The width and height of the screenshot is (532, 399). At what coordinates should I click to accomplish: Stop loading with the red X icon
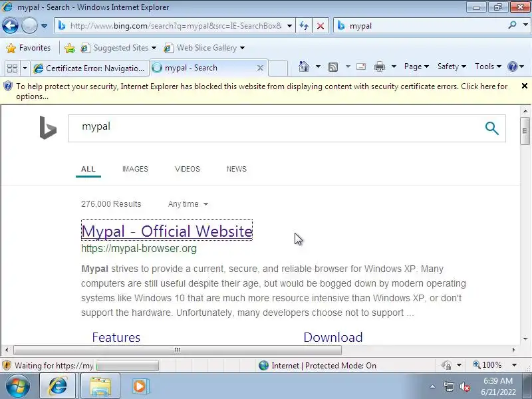point(321,26)
